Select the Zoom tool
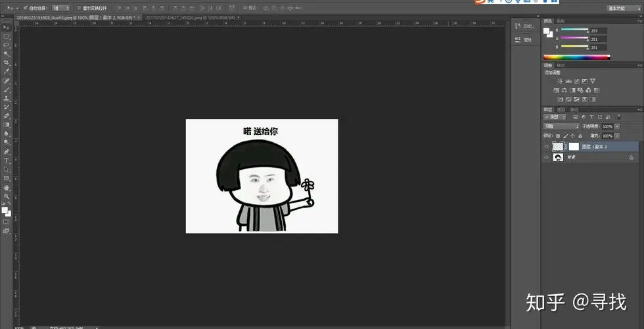The image size is (644, 329). (x=7, y=196)
